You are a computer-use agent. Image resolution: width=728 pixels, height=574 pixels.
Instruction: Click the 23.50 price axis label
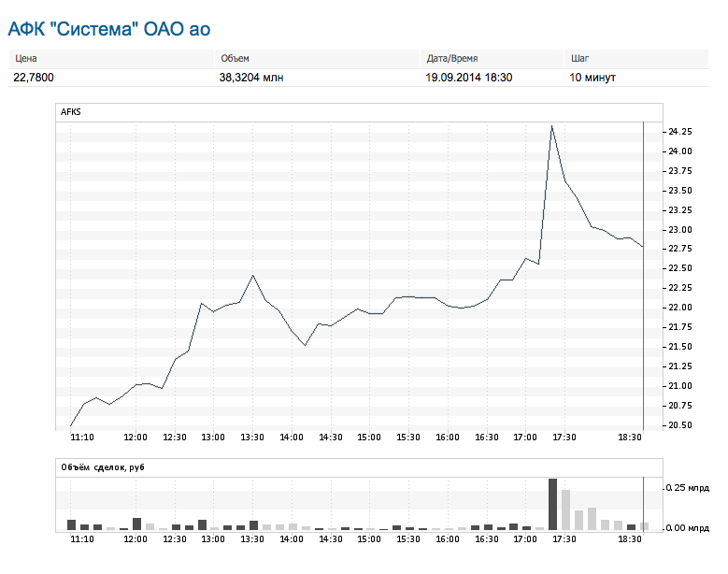(x=679, y=191)
